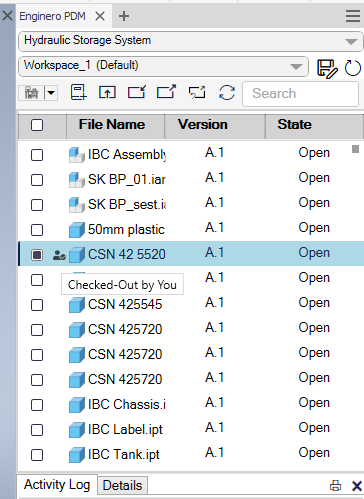Click the assembly icon beside SK BP_sest

point(77,205)
